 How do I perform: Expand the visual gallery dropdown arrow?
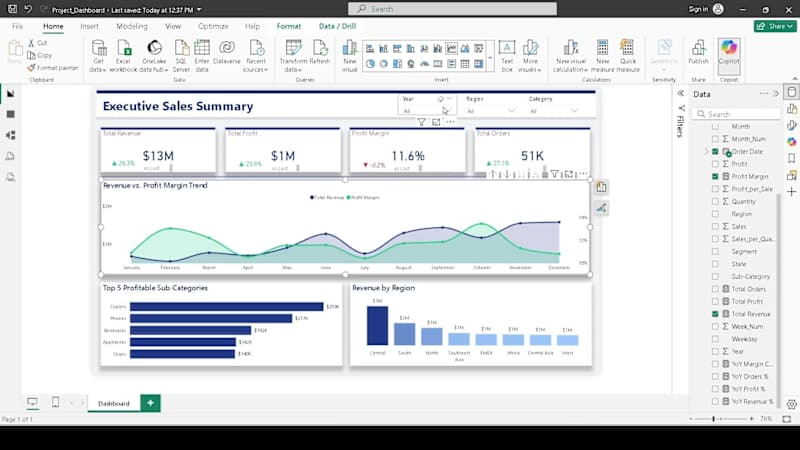click(x=490, y=58)
